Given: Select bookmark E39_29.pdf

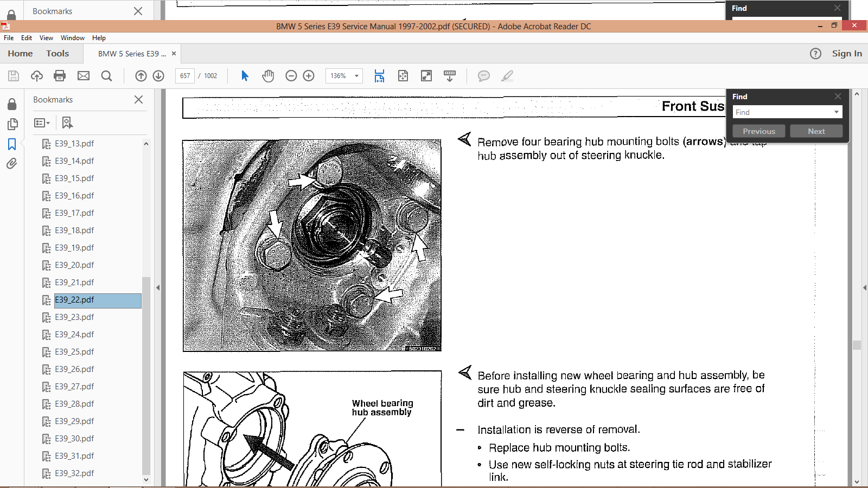Looking at the screenshot, I should (74, 421).
